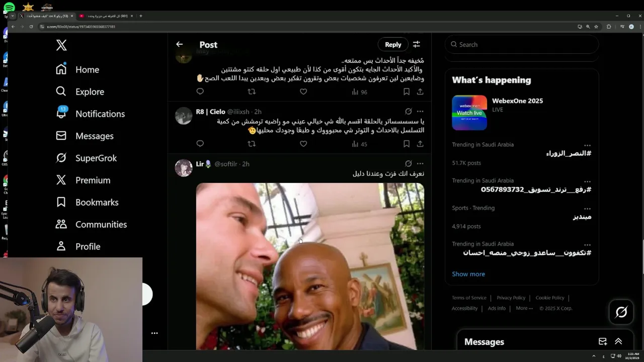
Task: Open Notifications with the 13 badge
Action: coord(90,114)
